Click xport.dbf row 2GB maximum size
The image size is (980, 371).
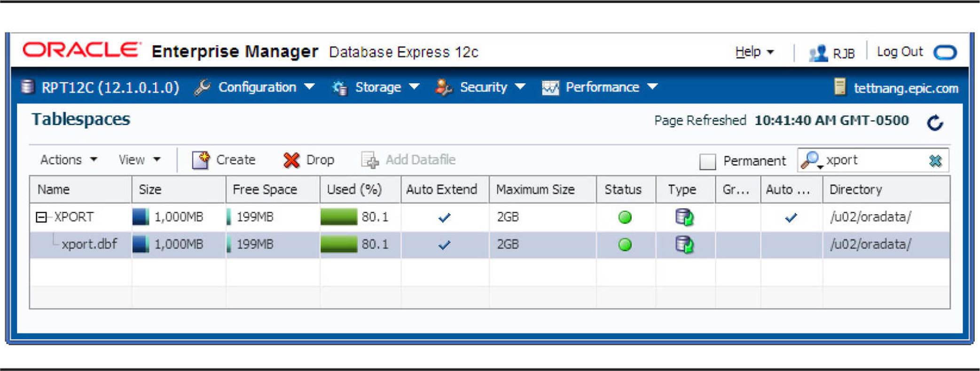tap(508, 244)
